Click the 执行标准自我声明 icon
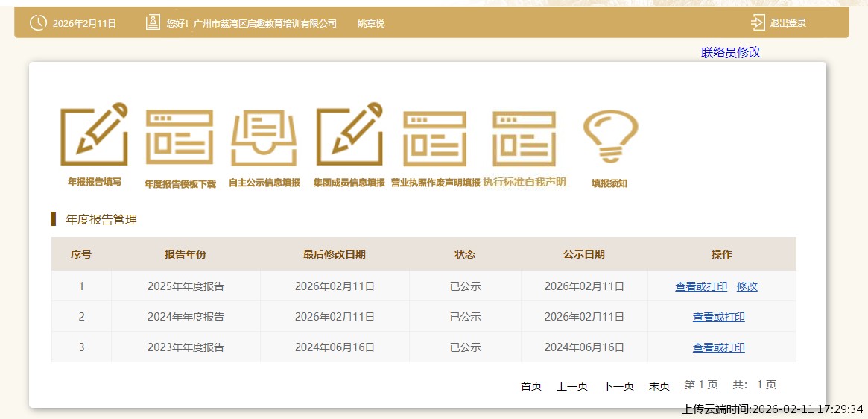 (524, 139)
